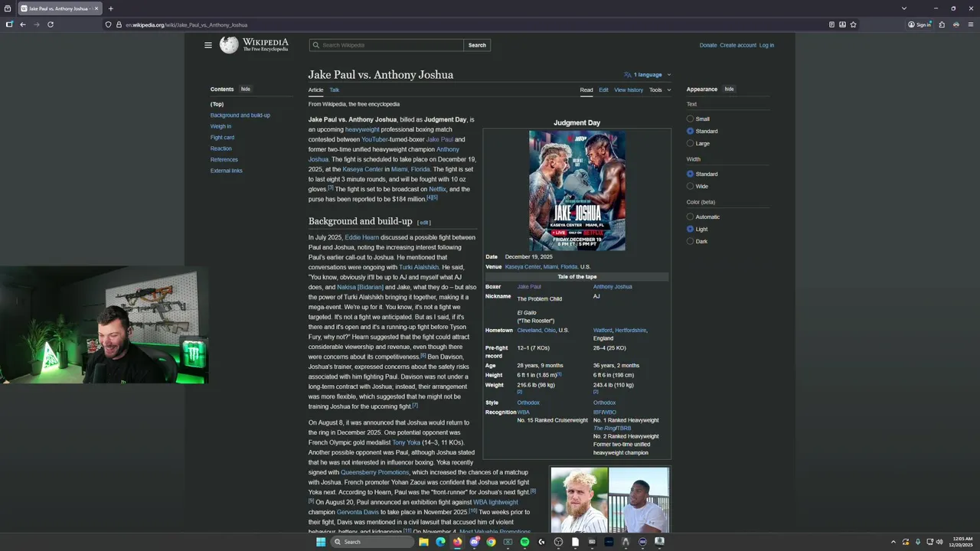980x551 pixels.
Task: Click the Wikipedia Search button
Action: pos(477,45)
